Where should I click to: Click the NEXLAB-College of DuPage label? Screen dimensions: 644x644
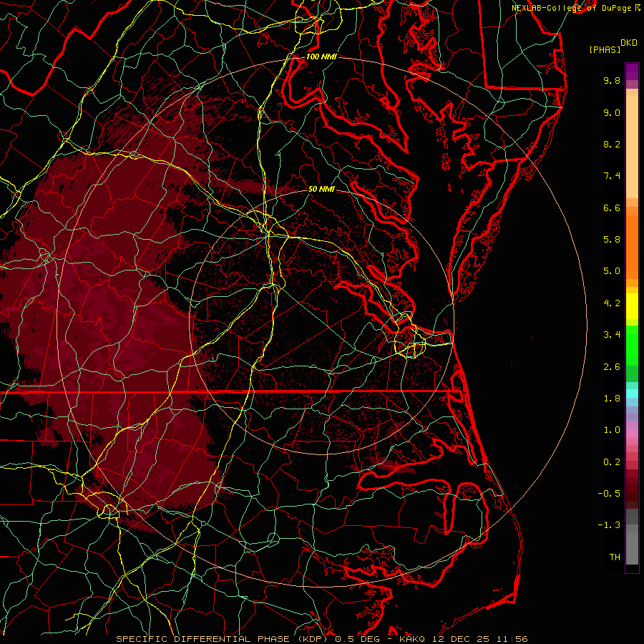(x=572, y=8)
